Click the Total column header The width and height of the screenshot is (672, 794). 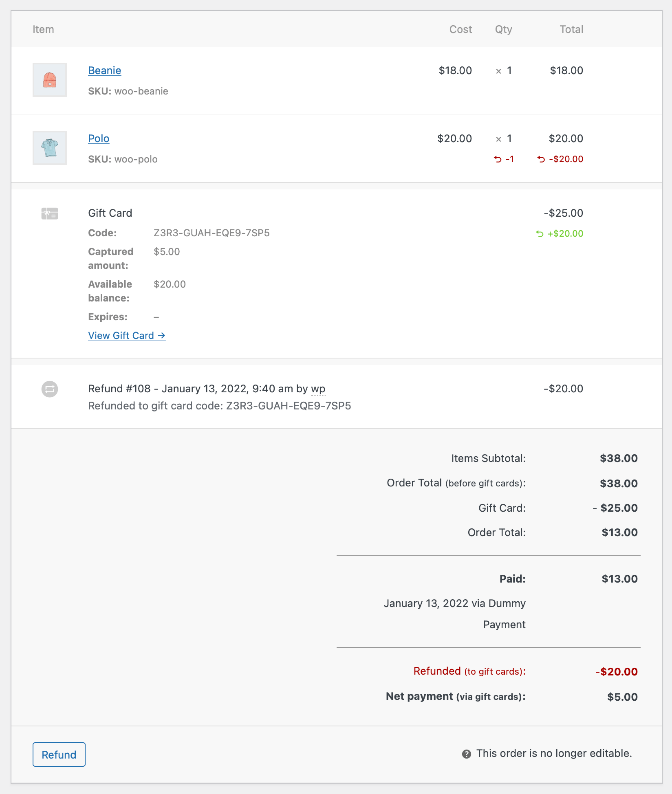[571, 29]
